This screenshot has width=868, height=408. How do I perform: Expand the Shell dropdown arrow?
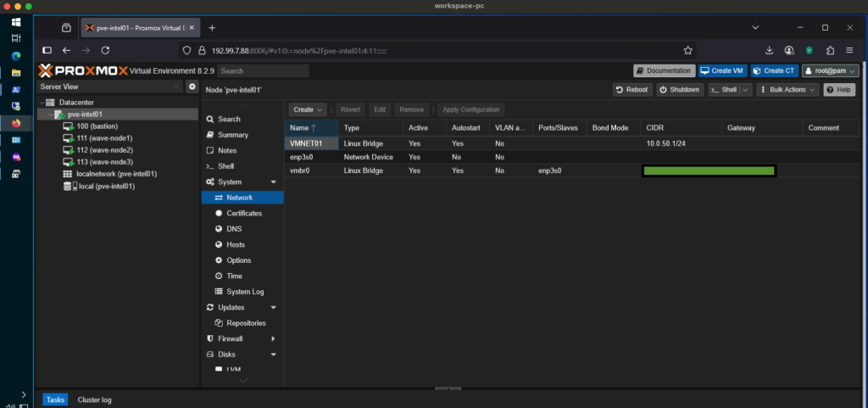746,90
